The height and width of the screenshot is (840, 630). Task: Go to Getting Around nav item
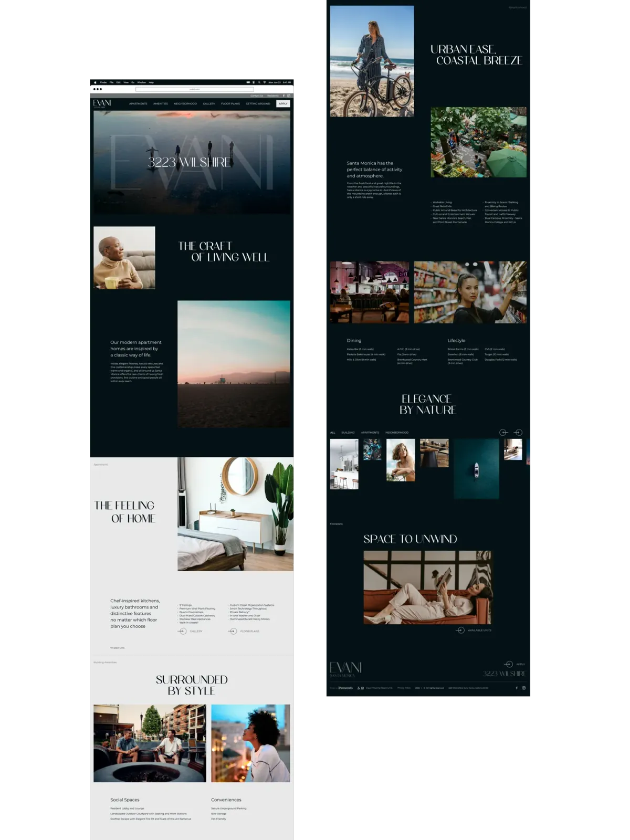[258, 103]
